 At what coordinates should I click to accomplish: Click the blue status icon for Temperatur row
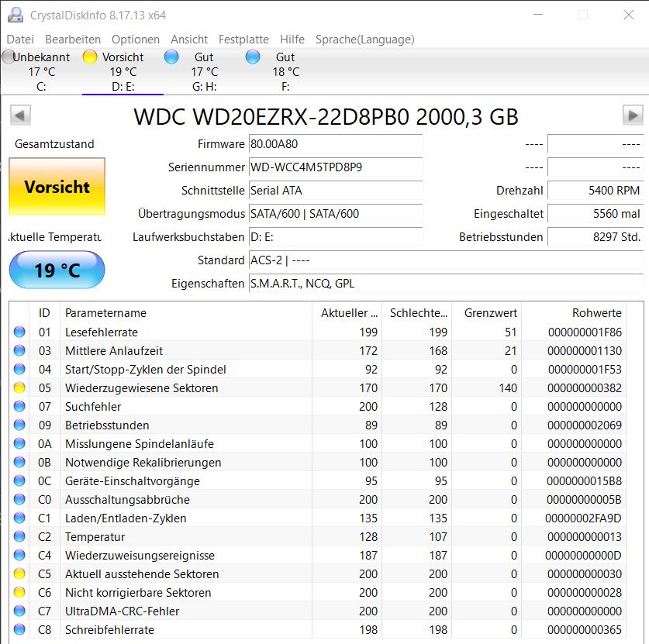19,536
